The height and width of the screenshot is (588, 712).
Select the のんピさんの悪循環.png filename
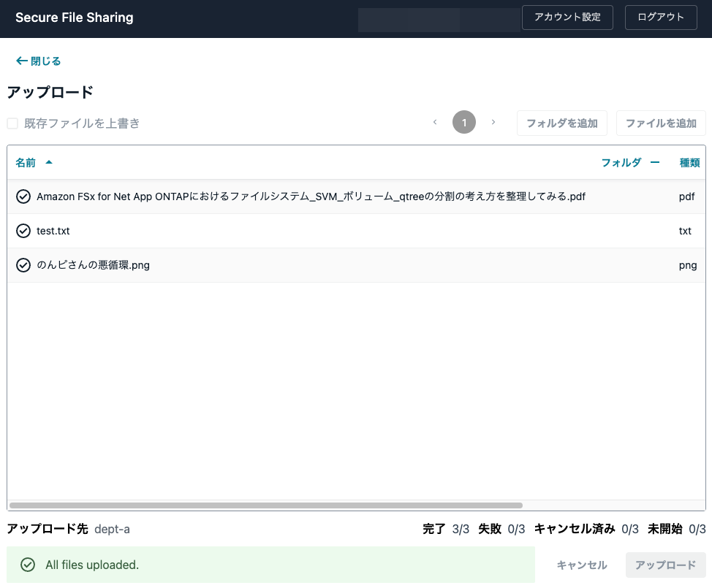93,265
